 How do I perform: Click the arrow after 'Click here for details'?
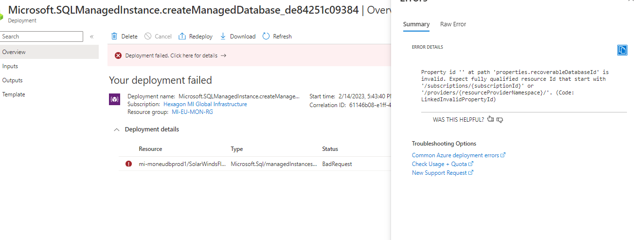[x=224, y=55]
